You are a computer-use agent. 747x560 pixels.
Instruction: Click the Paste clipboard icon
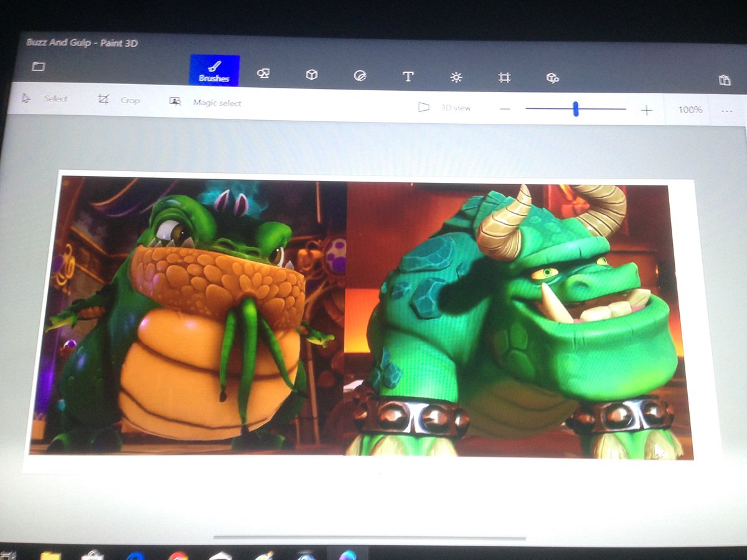(724, 80)
